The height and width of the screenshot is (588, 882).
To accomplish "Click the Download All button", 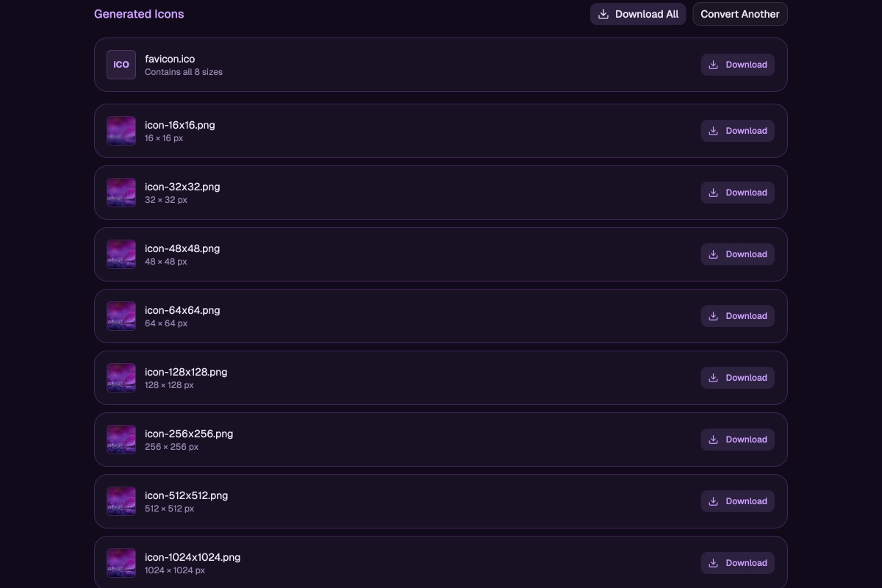I will pos(638,14).
